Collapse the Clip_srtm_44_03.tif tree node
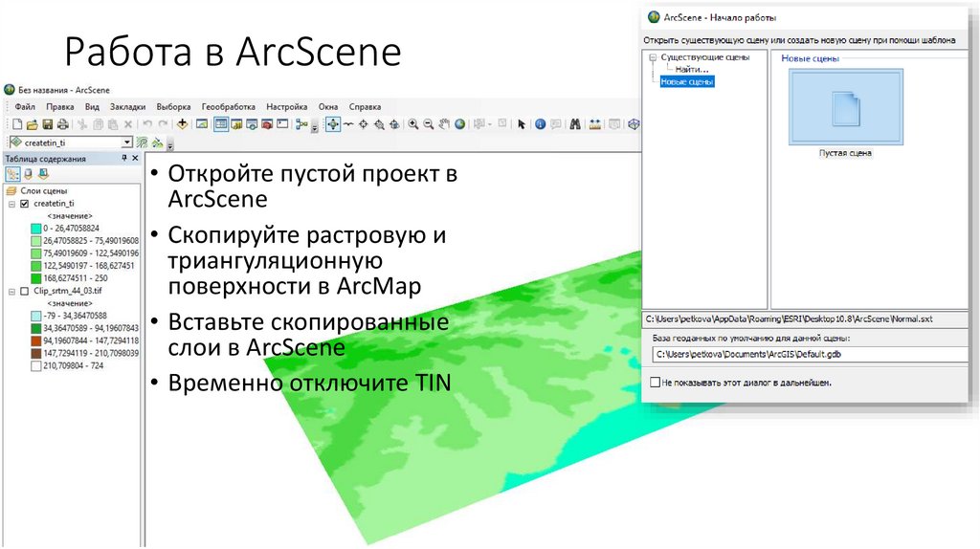The image size is (980, 549). pos(11,292)
